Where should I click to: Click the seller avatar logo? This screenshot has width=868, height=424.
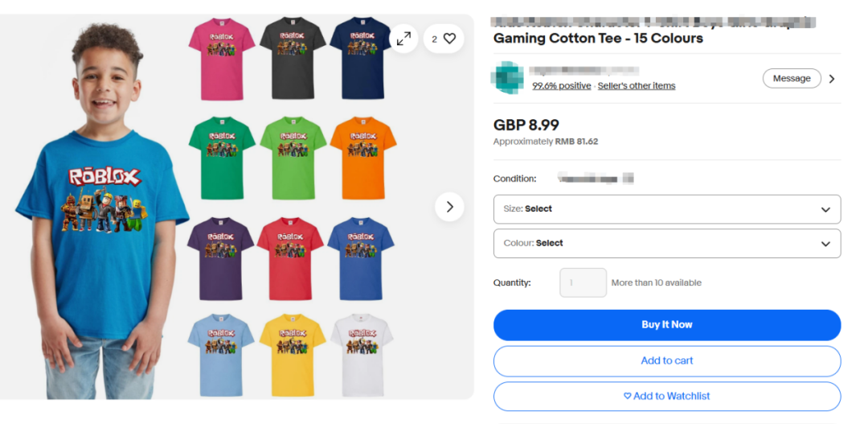tap(507, 77)
